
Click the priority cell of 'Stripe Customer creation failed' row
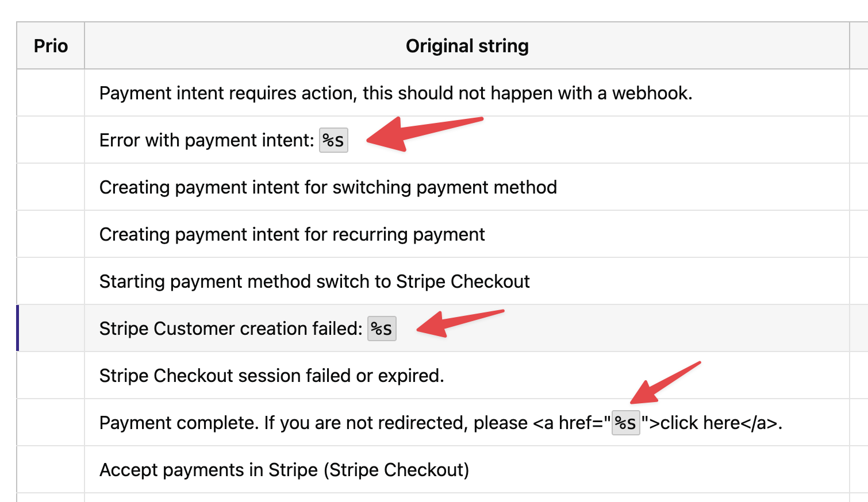tap(51, 329)
